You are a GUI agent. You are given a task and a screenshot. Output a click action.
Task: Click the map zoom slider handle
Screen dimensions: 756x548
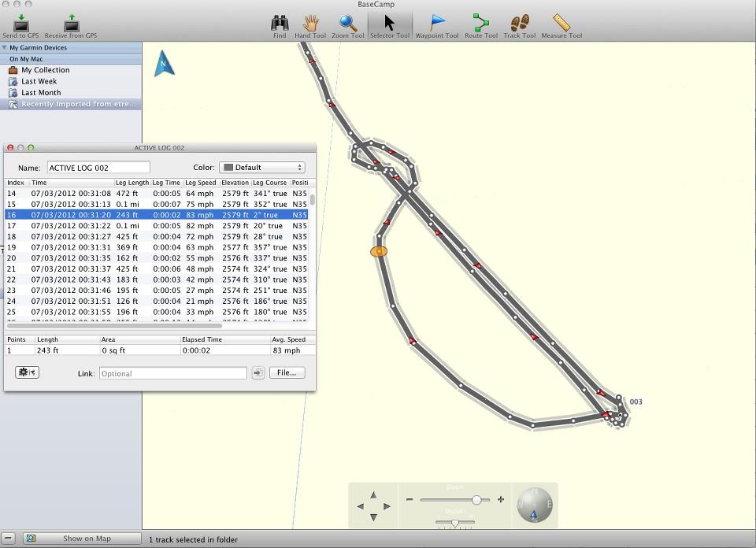(x=476, y=500)
